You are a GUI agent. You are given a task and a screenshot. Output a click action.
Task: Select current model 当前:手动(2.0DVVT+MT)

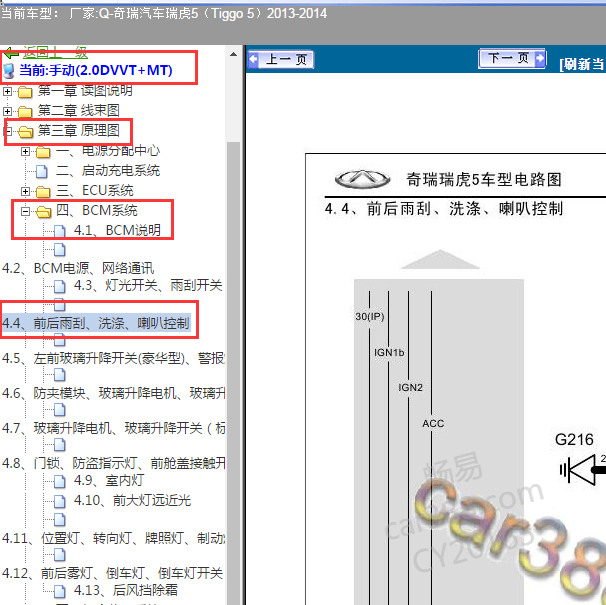(x=95, y=70)
